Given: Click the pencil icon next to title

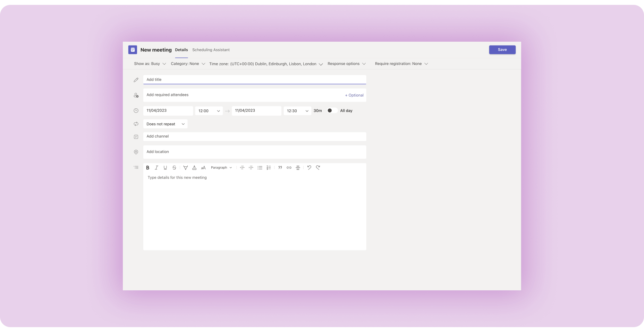Looking at the screenshot, I should 136,80.
